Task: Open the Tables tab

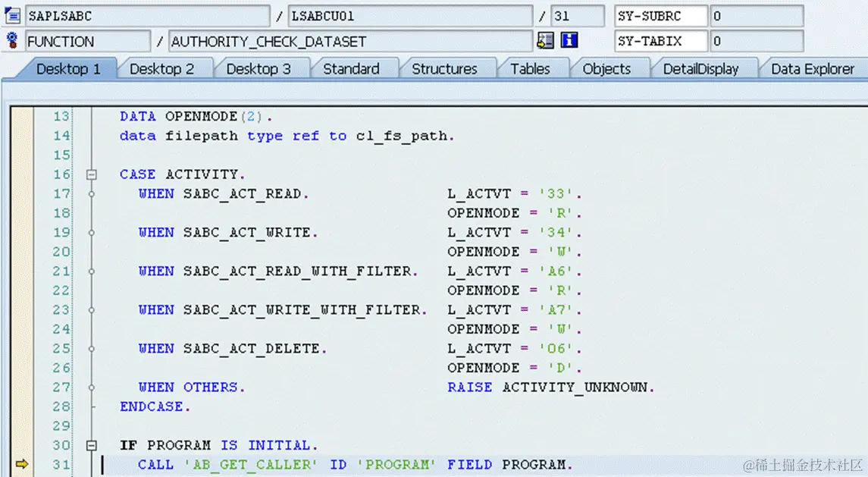Action: tap(531, 69)
